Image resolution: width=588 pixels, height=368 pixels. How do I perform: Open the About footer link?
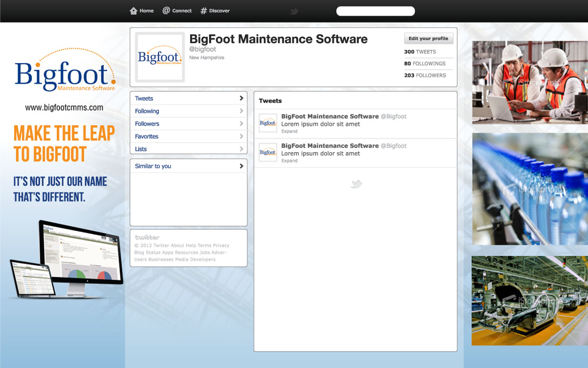177,245
